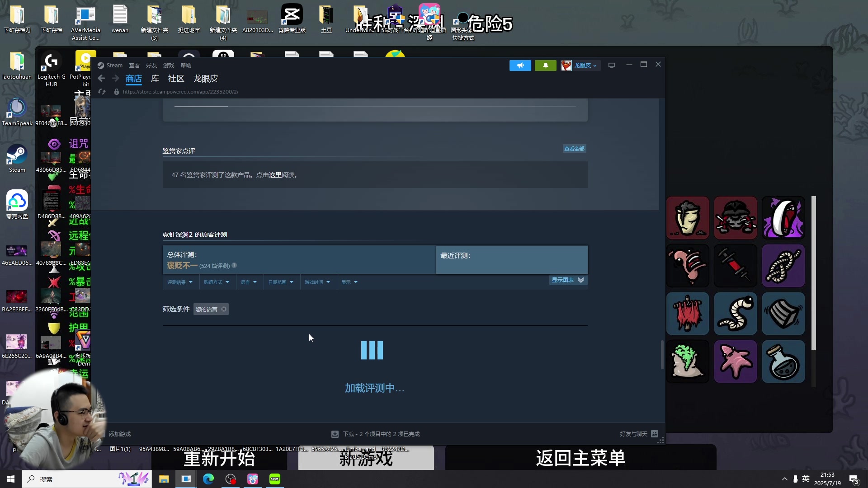Select the pink tentacle claw item
Screen dimensions: 868x488
(x=688, y=266)
